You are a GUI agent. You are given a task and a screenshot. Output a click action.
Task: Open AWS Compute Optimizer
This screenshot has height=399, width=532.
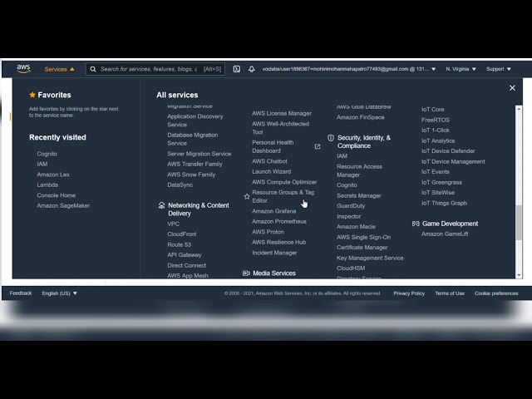284,182
